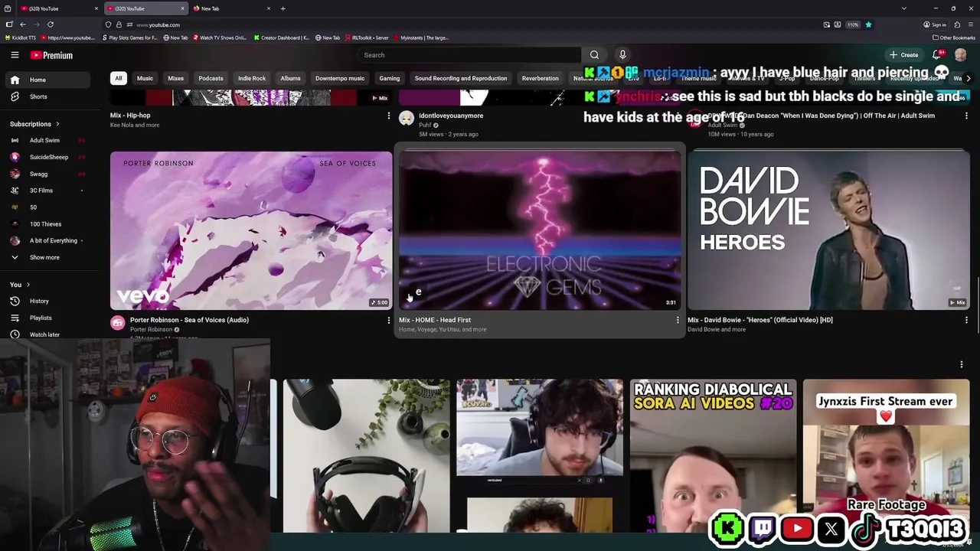Viewport: 980px width, 551px height.
Task: Open Watch later in the sidebar
Action: (49, 334)
